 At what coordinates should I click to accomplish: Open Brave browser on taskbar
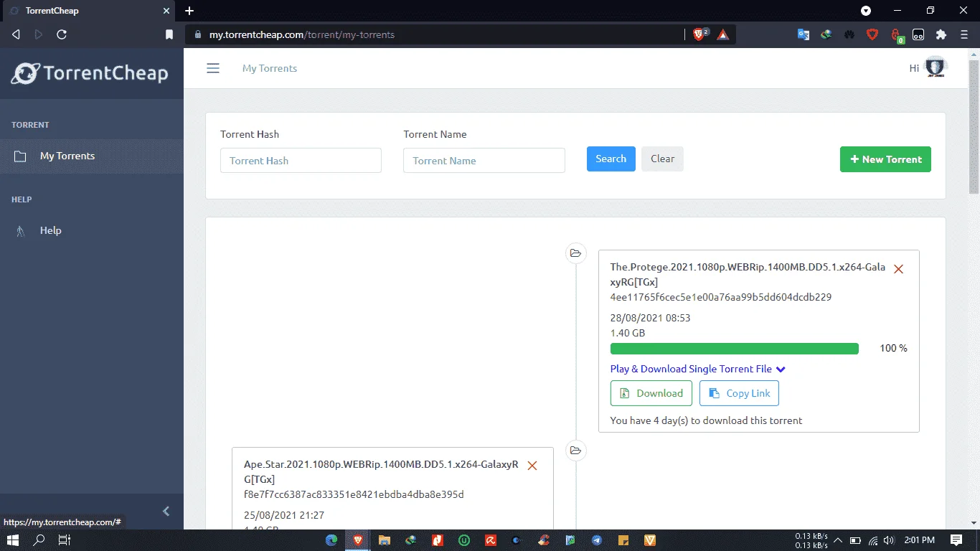pyautogui.click(x=357, y=540)
